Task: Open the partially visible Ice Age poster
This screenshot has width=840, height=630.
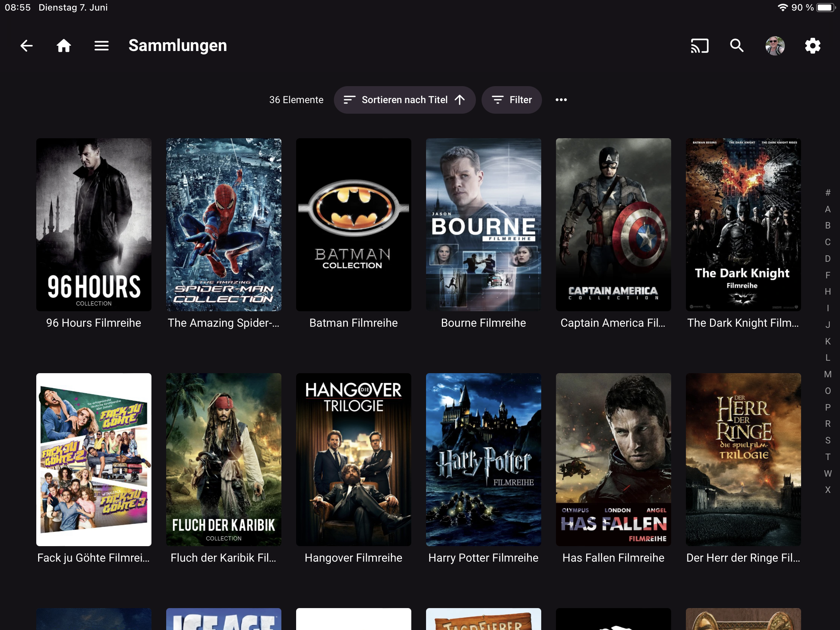Action: [x=224, y=619]
